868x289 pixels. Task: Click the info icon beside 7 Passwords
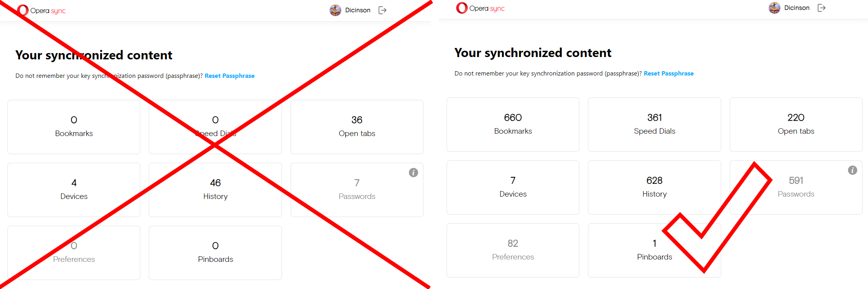413,173
